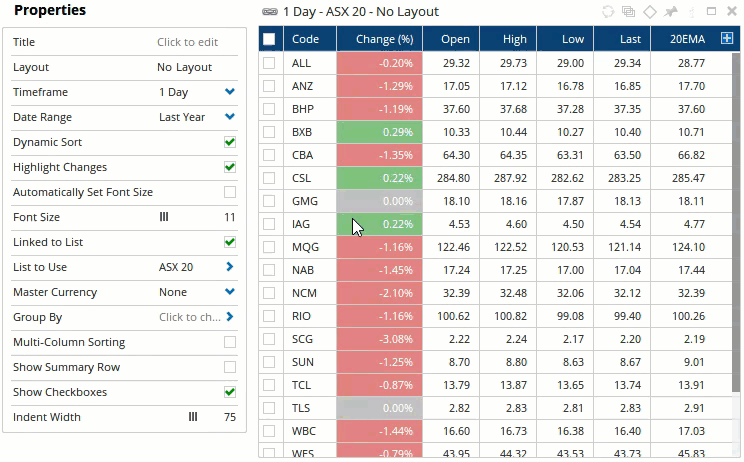Select the NAB row checkbox
The image size is (744, 462).
tap(269, 270)
